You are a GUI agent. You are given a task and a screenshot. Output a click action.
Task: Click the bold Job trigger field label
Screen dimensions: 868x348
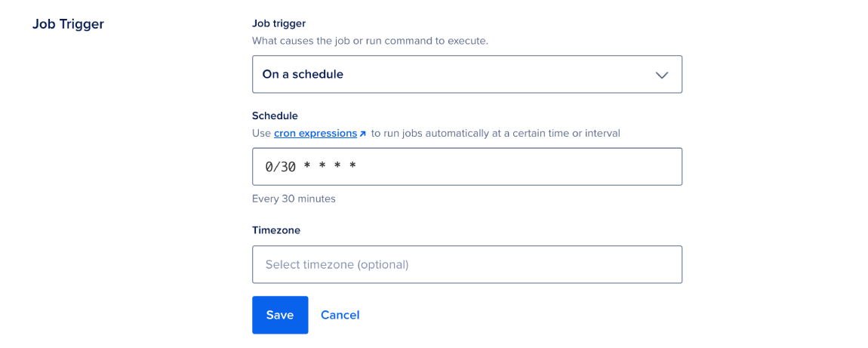coord(279,23)
